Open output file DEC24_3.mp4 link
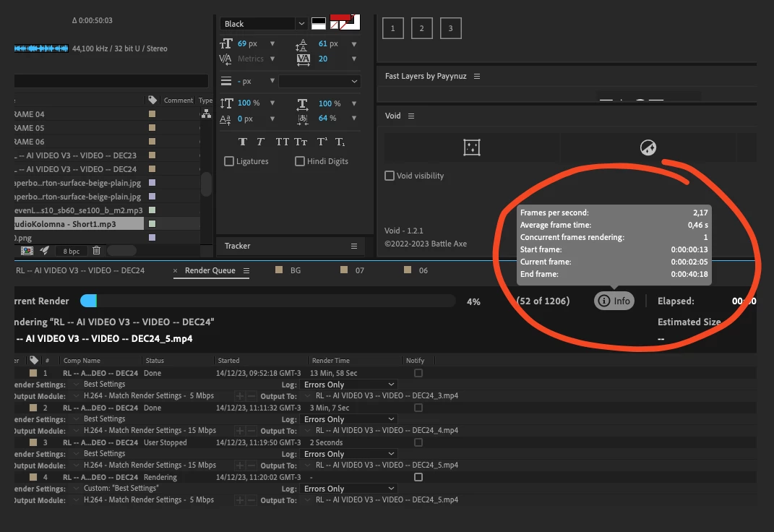This screenshot has width=774, height=532. [387, 396]
